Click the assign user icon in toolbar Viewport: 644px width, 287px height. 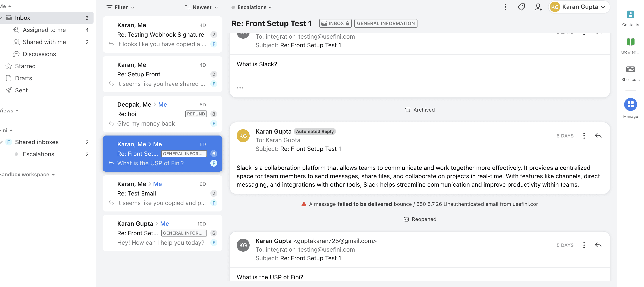point(538,7)
